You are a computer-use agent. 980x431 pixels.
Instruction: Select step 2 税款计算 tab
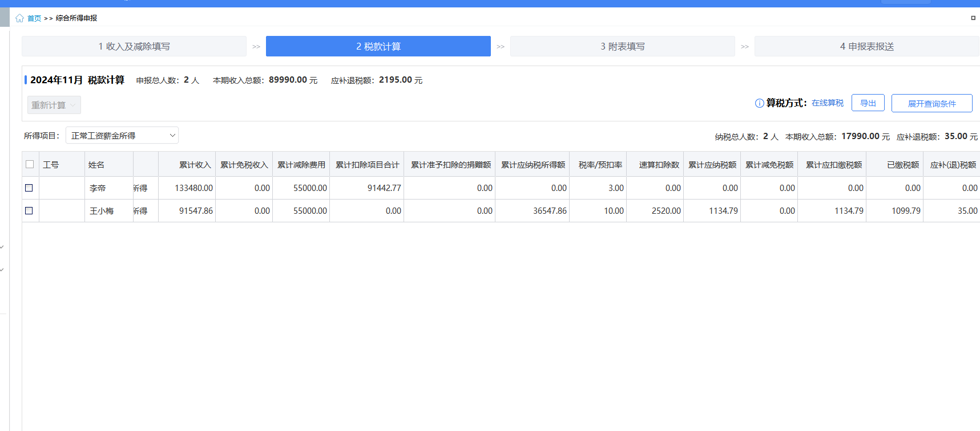378,46
